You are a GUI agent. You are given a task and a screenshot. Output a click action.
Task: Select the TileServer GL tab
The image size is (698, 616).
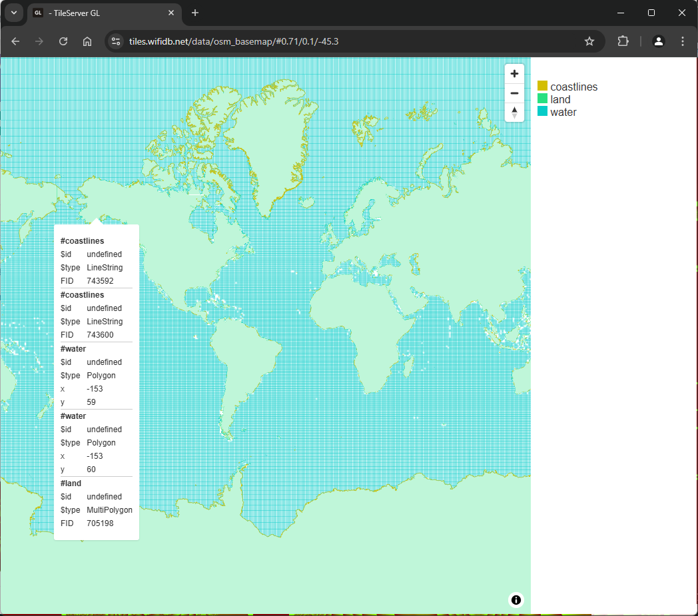93,13
